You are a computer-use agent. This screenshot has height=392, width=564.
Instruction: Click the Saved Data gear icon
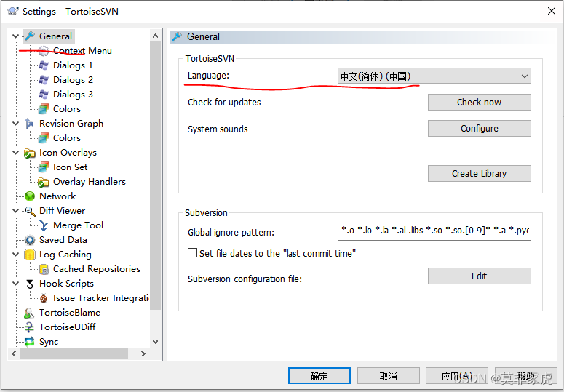tap(30, 240)
